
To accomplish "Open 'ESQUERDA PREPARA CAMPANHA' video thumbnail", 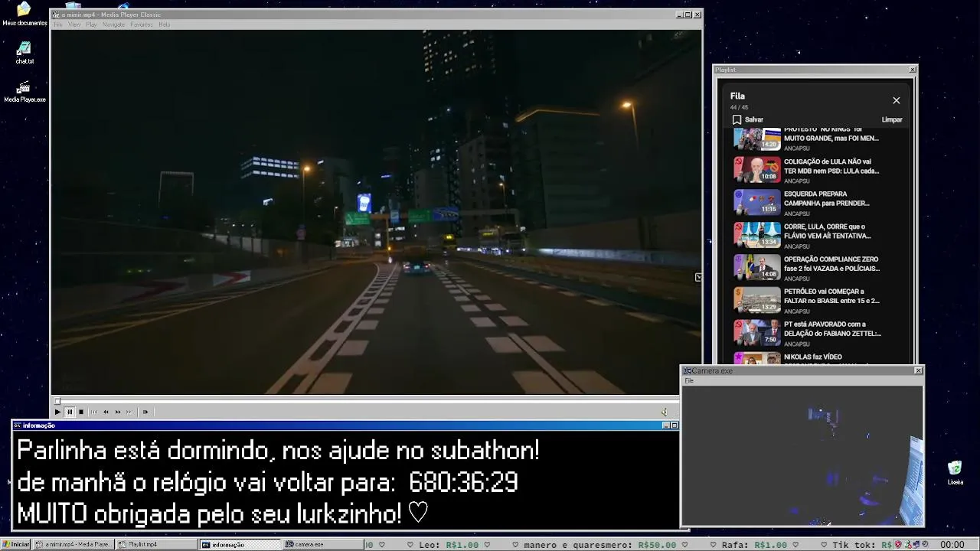I will point(757,202).
